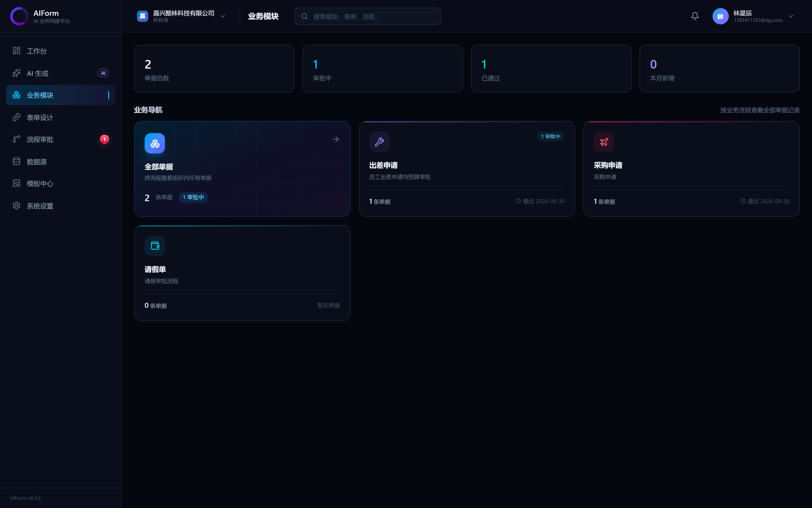Click the AIForm logo icon
This screenshot has width=812, height=508.
coord(19,16)
